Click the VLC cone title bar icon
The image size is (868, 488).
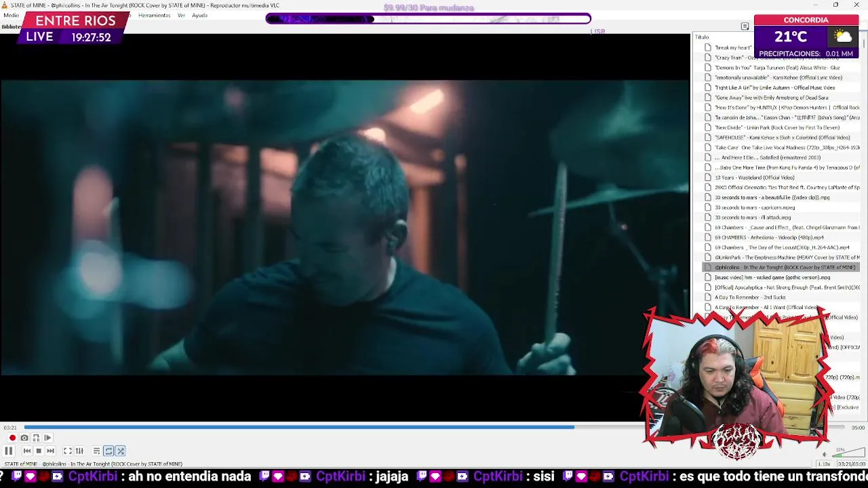point(5,5)
